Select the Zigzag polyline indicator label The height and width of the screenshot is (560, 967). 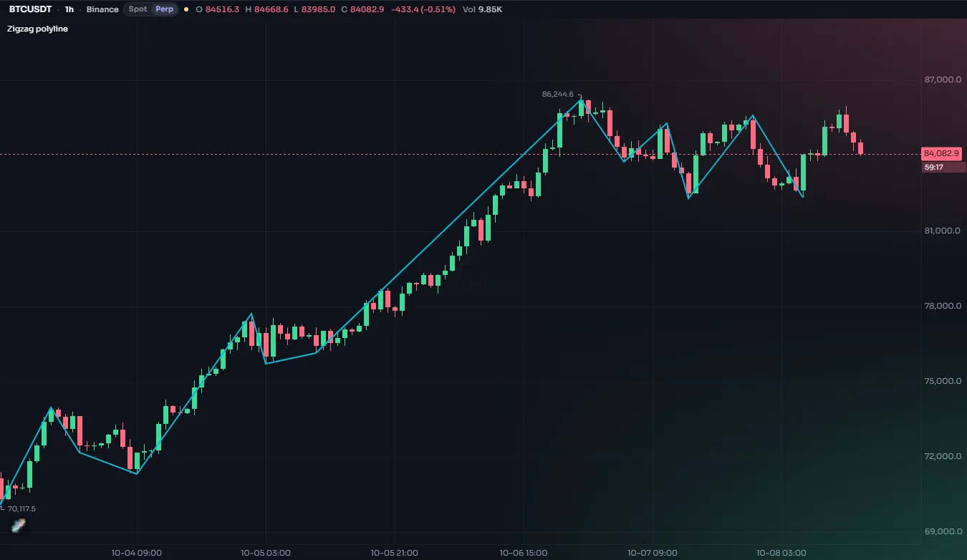point(37,29)
